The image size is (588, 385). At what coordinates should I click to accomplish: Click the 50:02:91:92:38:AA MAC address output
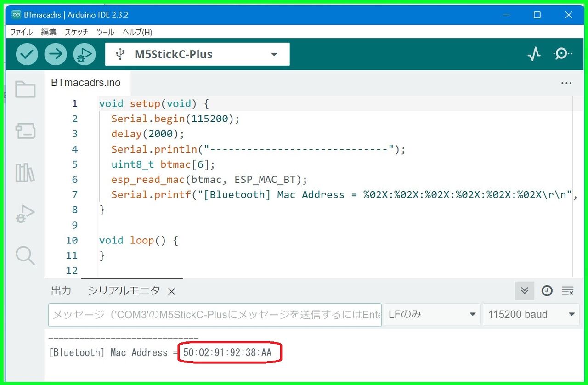point(227,353)
